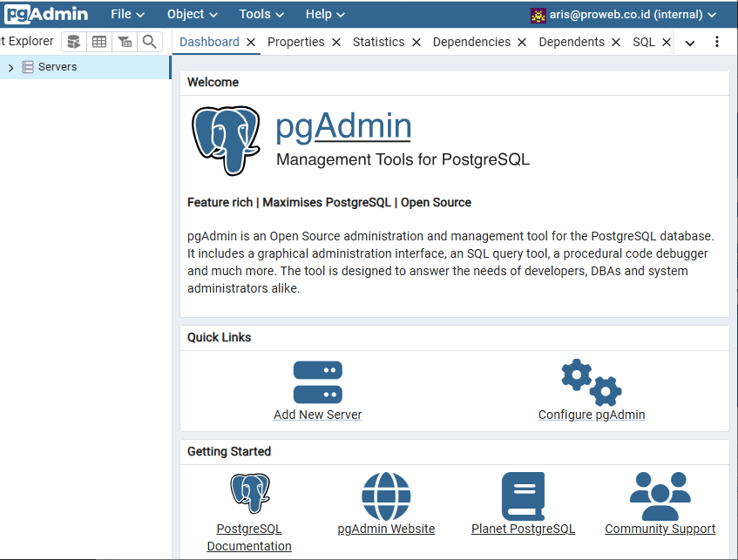Click the Filtered Rows toolbar icon
This screenshot has height=560, width=738.
(125, 42)
